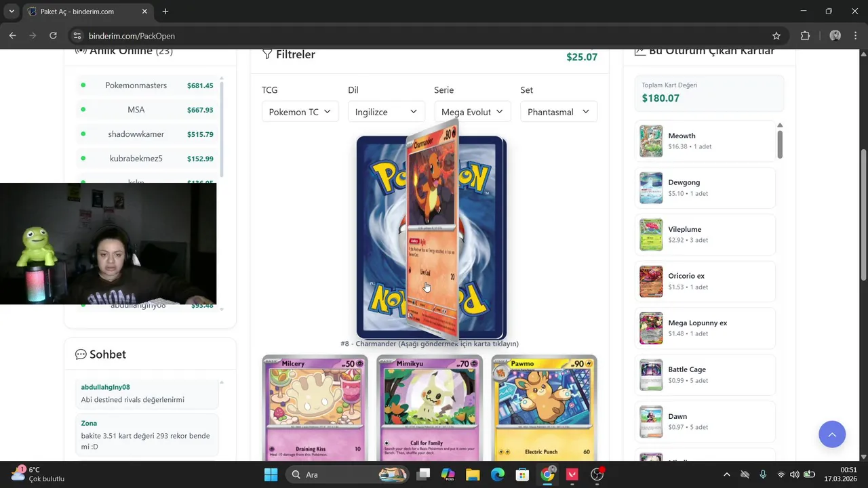
Task: Open Wi-Fi network tray icon
Action: click(781, 474)
